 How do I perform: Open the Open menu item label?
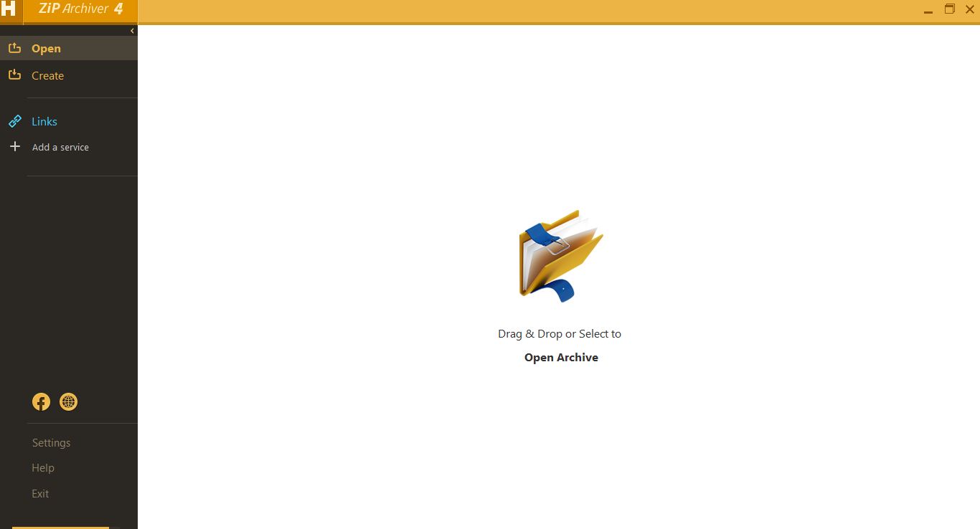(46, 49)
